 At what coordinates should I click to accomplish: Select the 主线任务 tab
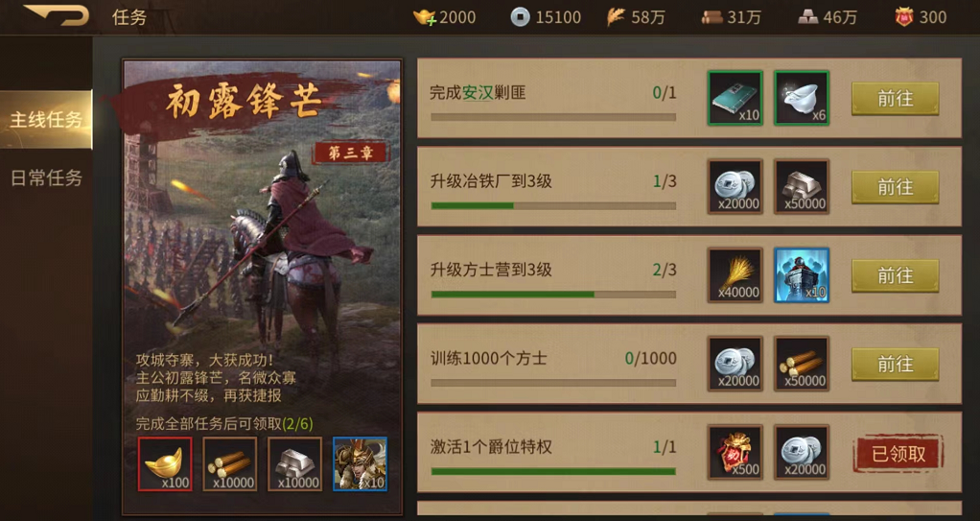46,120
